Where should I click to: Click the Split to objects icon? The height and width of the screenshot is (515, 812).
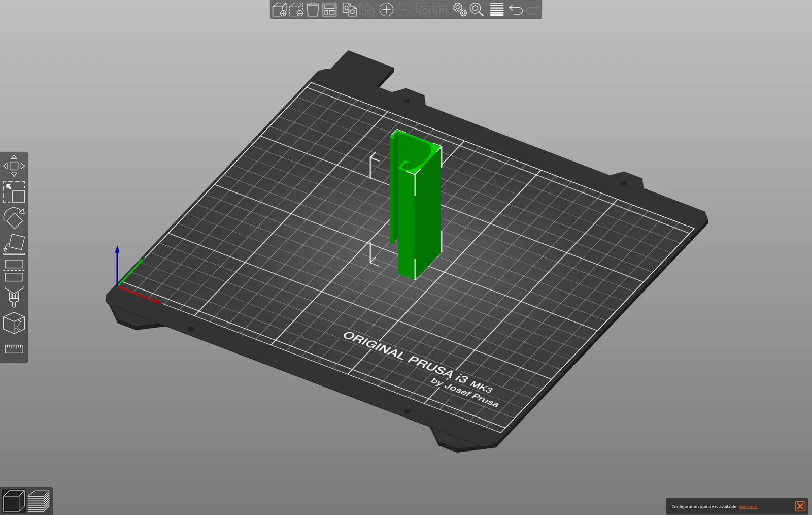(x=423, y=10)
